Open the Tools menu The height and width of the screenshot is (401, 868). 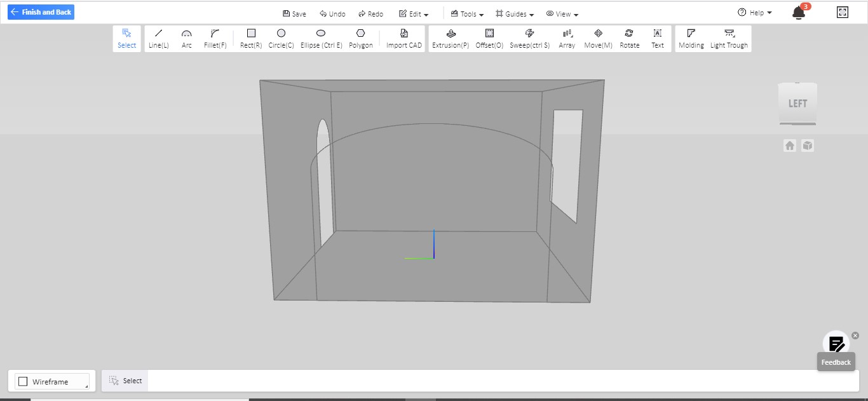pos(468,14)
